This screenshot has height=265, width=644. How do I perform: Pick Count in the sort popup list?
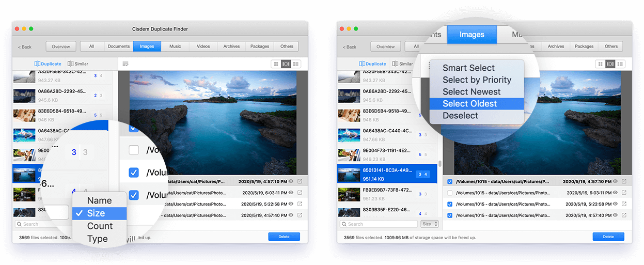100,226
